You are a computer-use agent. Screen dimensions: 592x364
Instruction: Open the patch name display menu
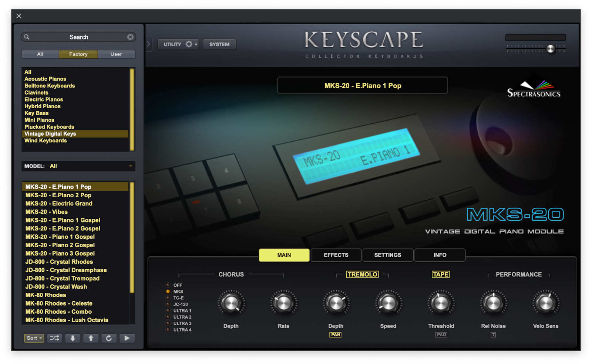point(363,85)
